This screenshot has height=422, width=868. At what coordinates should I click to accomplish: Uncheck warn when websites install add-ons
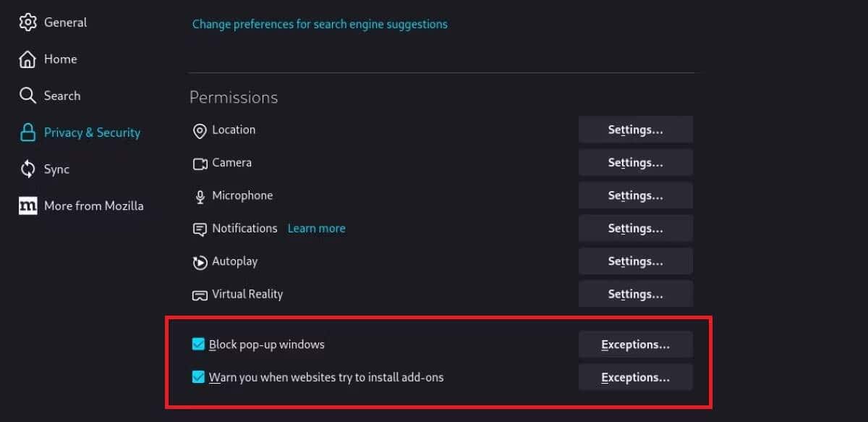(x=198, y=376)
